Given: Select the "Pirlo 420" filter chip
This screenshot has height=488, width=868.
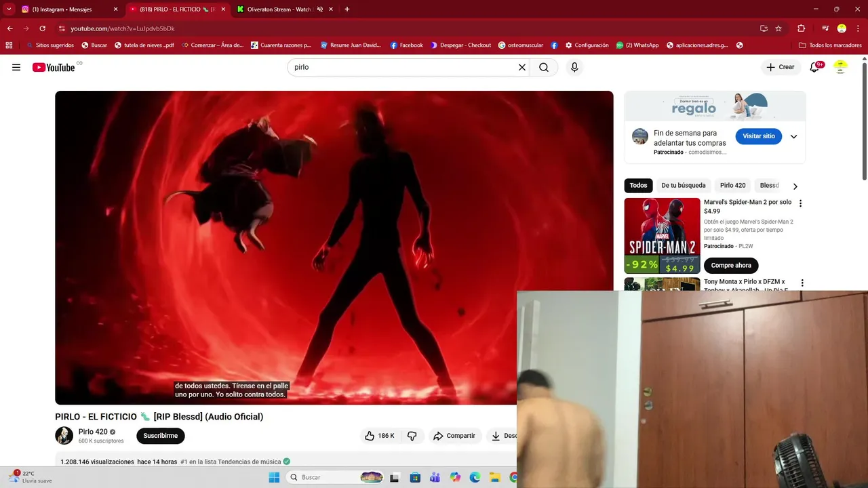Looking at the screenshot, I should click(732, 185).
